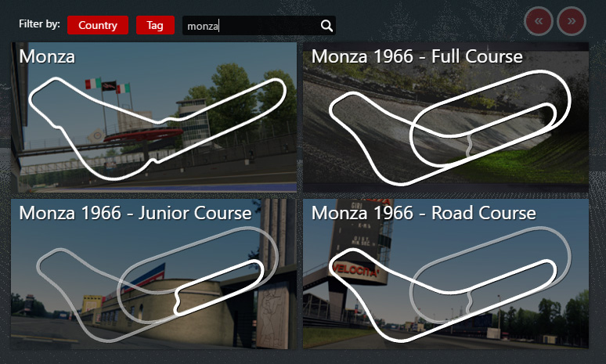
Task: Choose the Monza 1966 Junior Course card
Action: click(153, 274)
